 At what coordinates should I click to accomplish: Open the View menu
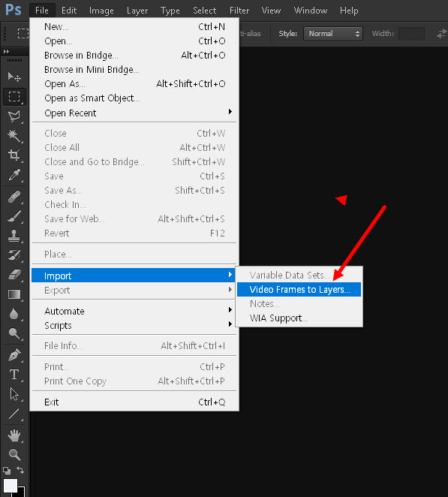271,11
